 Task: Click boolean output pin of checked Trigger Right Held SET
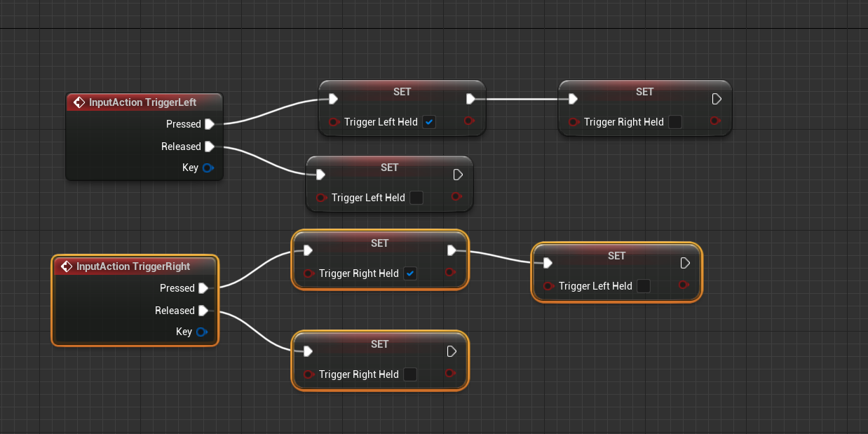pos(451,272)
